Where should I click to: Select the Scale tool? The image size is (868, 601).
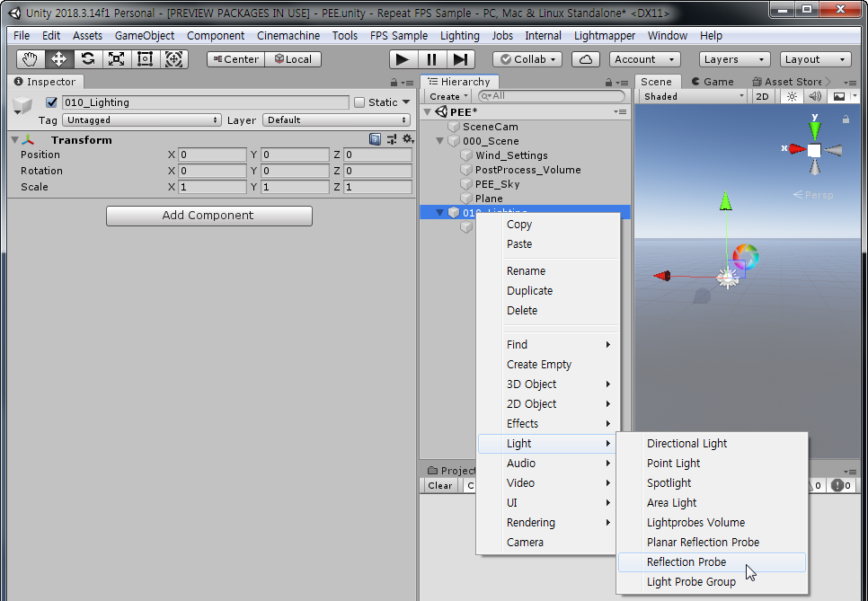(x=116, y=59)
